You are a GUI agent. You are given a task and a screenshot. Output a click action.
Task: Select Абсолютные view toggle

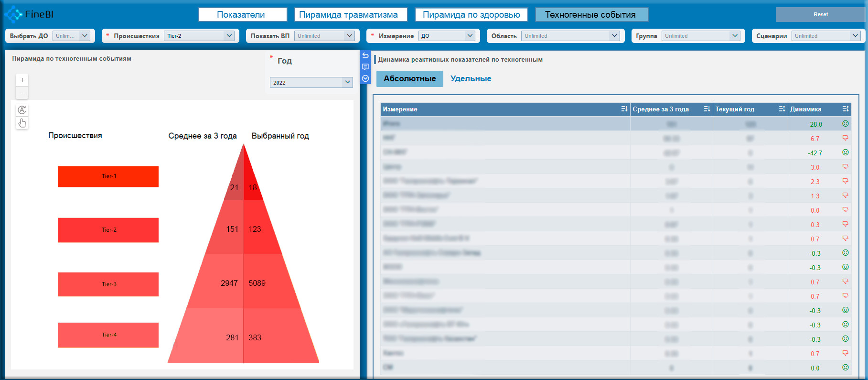click(409, 79)
